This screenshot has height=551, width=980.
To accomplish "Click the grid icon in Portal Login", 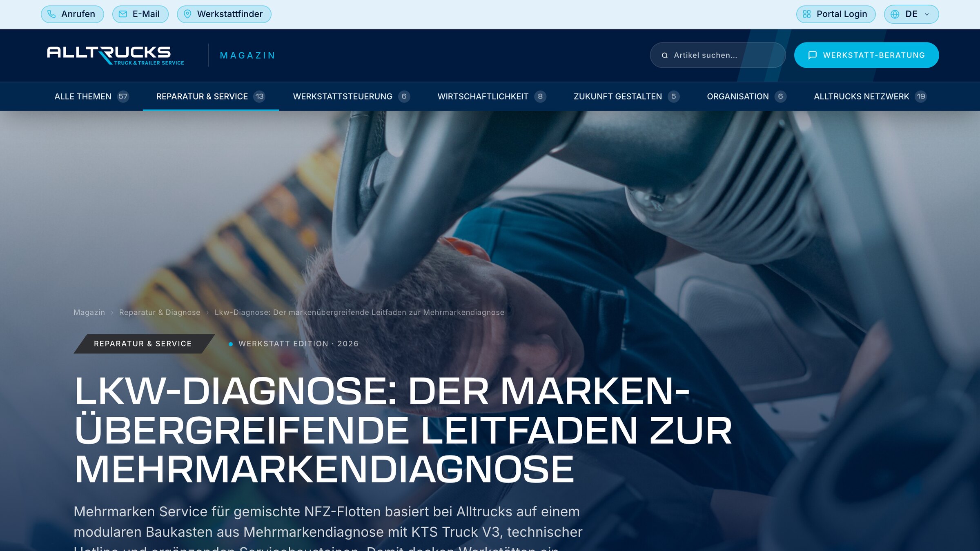I will pos(806,14).
